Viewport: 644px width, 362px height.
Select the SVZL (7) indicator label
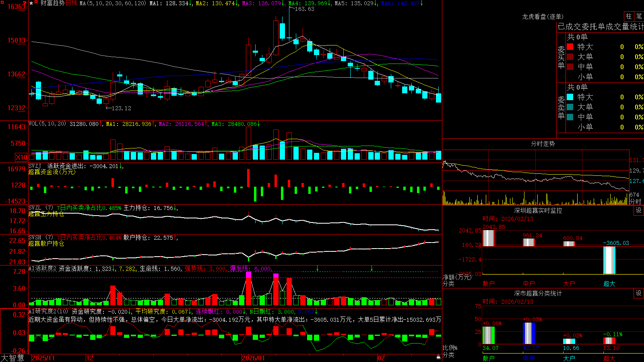[x=41, y=208]
